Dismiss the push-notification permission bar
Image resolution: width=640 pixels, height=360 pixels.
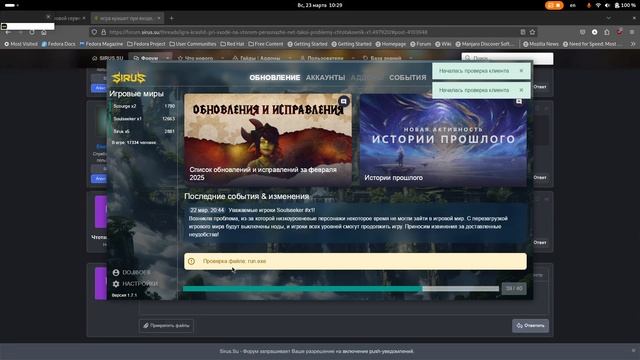[633, 351]
